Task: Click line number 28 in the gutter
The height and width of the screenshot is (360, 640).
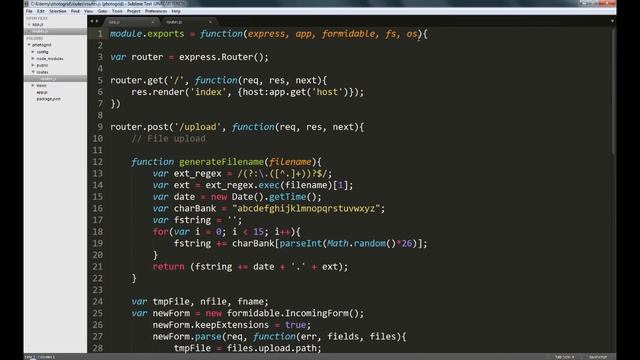Action: click(98, 348)
